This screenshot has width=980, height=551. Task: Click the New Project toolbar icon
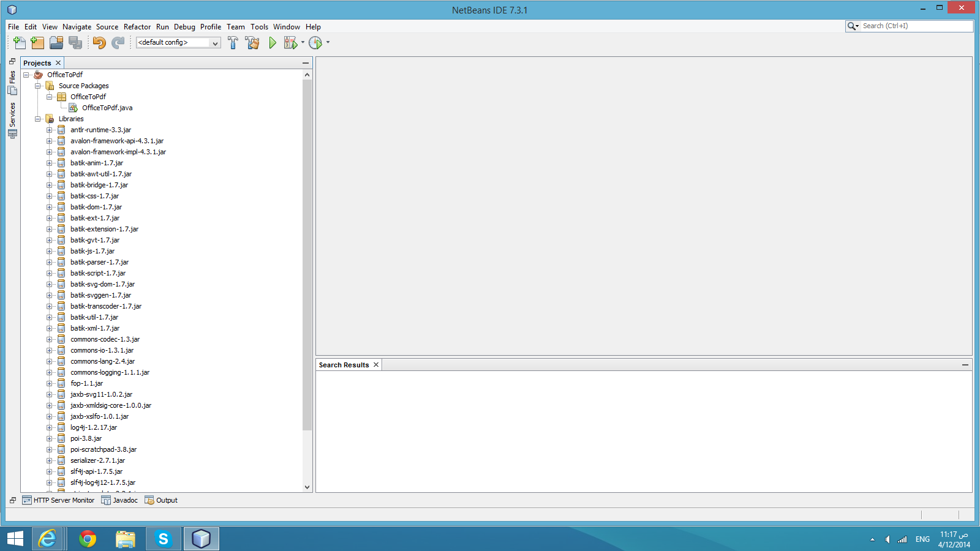tap(37, 42)
